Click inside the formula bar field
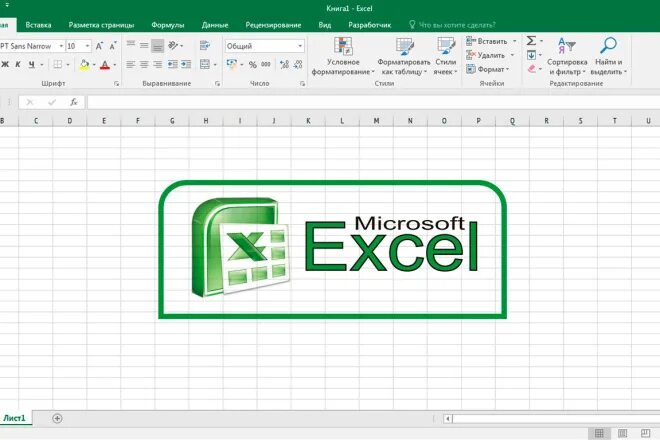Screen dimensions: 660x440 click(x=373, y=102)
